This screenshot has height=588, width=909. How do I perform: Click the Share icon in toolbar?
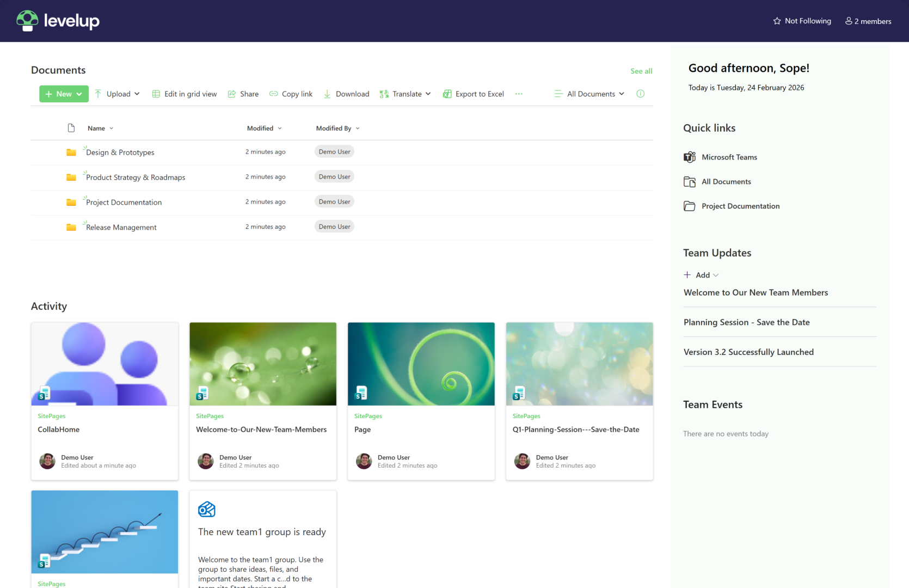point(232,94)
